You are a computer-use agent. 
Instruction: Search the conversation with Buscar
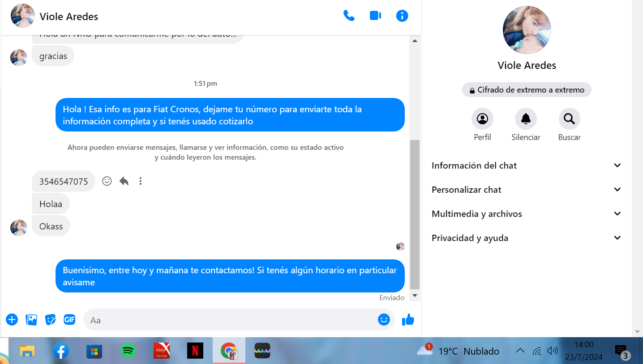(569, 119)
